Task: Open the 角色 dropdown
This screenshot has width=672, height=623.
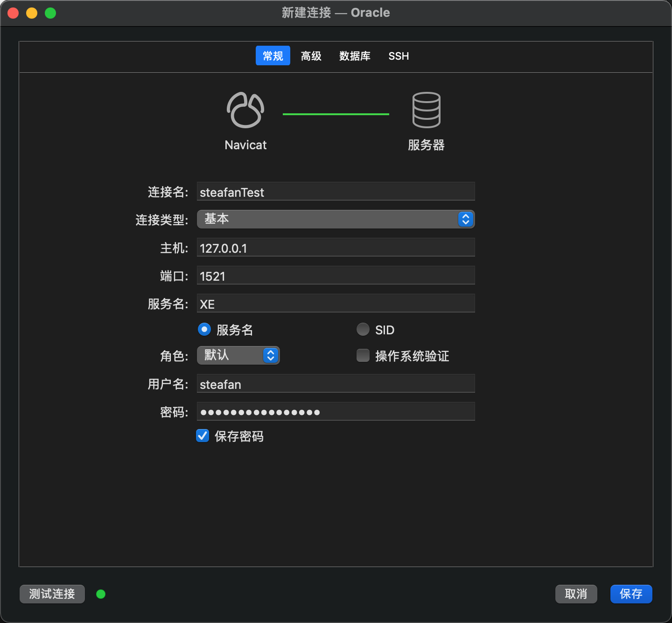Action: 238,355
